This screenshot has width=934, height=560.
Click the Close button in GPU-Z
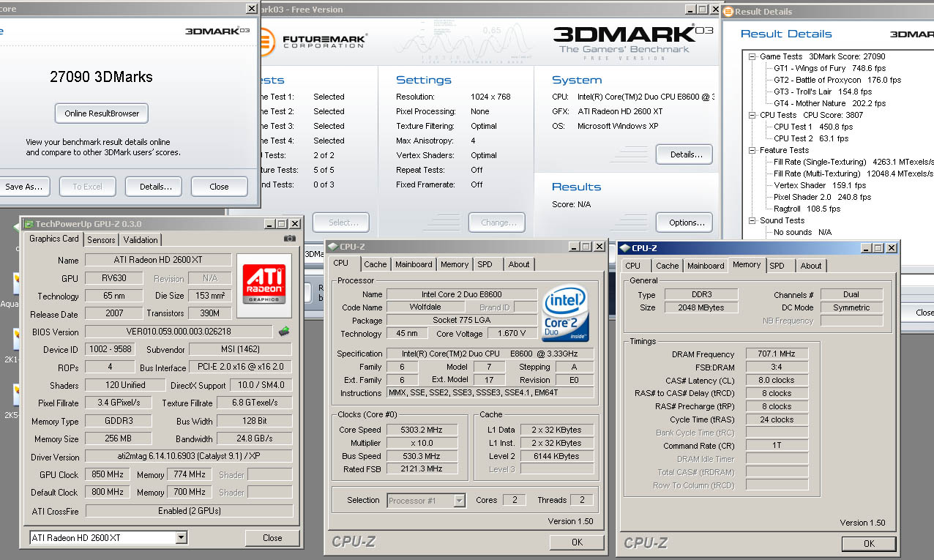tap(272, 538)
